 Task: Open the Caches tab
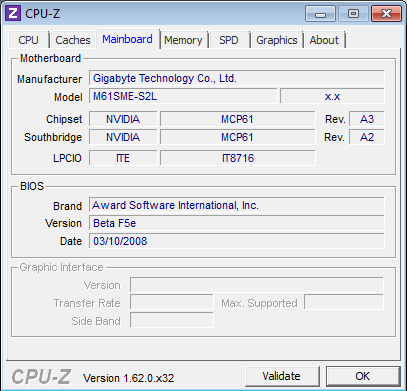tap(73, 40)
